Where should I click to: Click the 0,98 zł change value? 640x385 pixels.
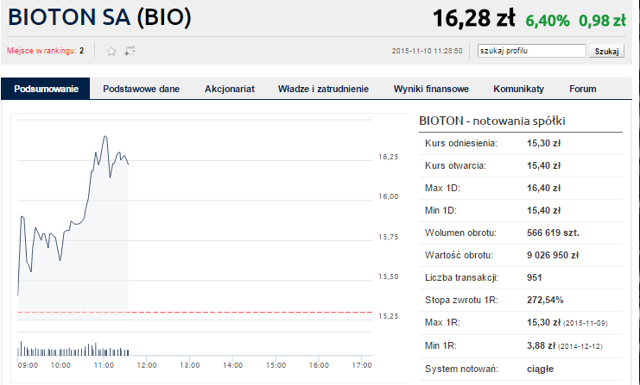[602, 20]
